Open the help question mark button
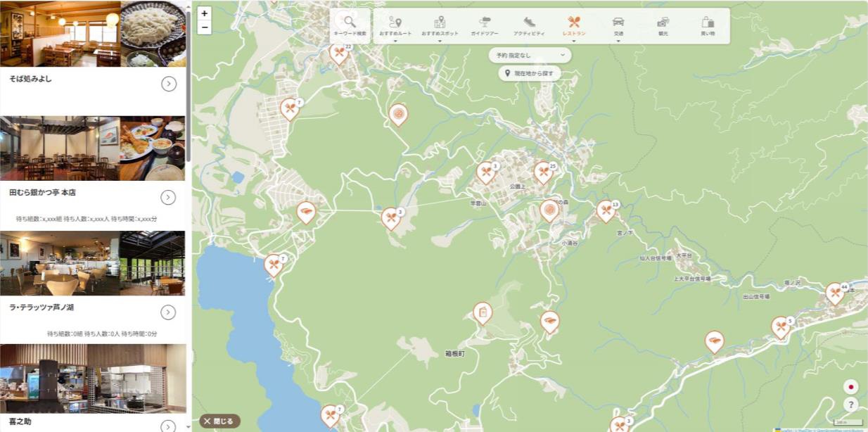 (x=850, y=405)
